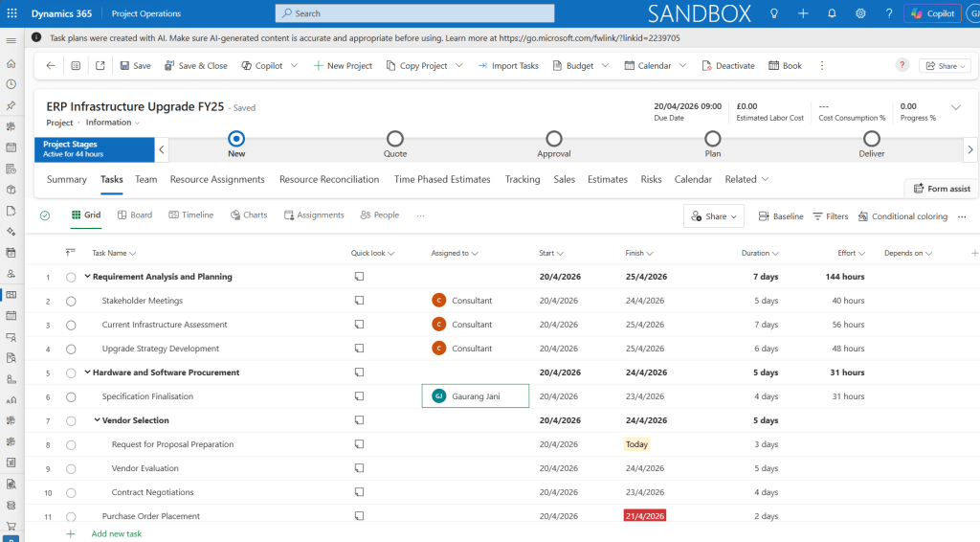Screen dimensions: 980x542
Task: Click the lightbulb icon in header
Action: click(x=773, y=13)
